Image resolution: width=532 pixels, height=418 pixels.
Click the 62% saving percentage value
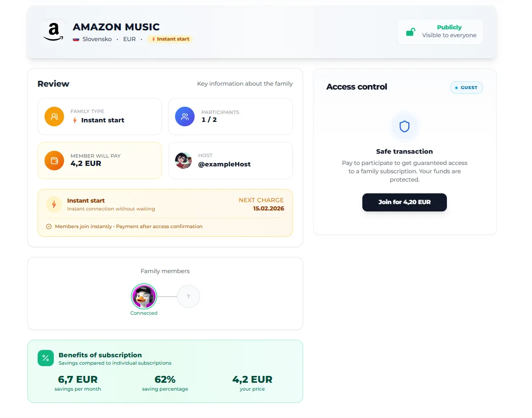[x=165, y=379]
